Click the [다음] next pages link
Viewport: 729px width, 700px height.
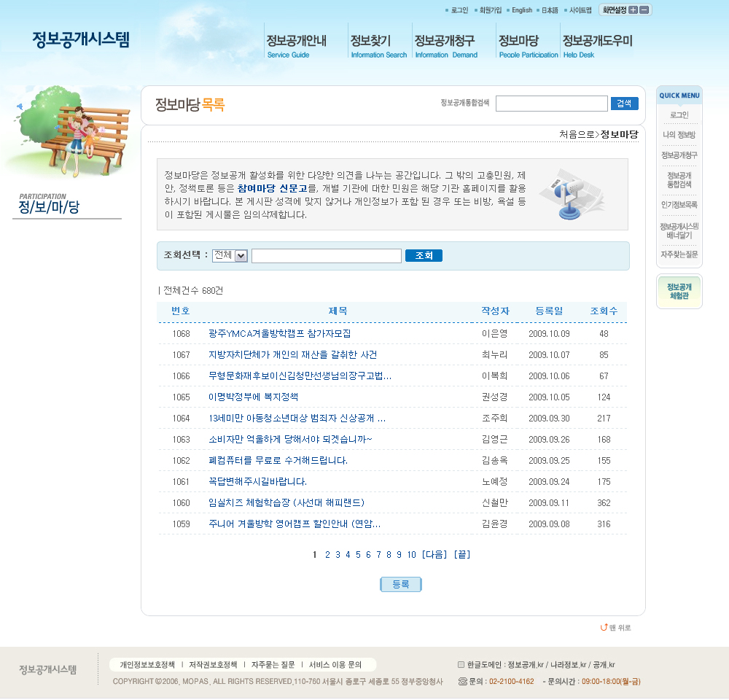[x=434, y=555]
